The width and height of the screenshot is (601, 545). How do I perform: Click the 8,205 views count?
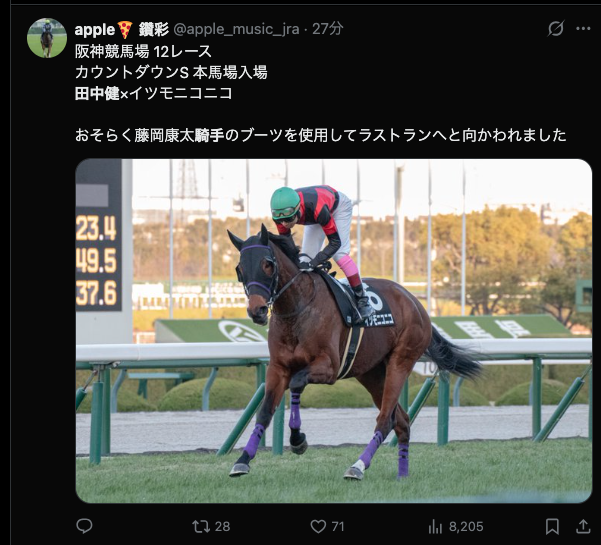pos(466,527)
